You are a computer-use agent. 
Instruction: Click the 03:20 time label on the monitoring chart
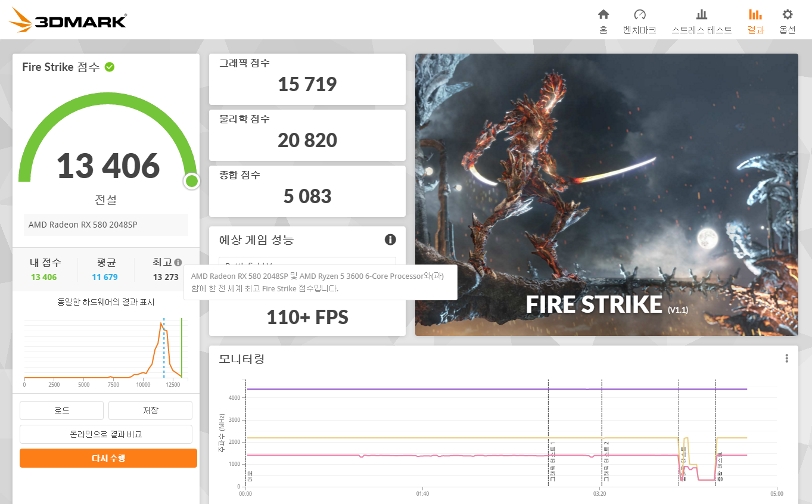[x=600, y=494]
